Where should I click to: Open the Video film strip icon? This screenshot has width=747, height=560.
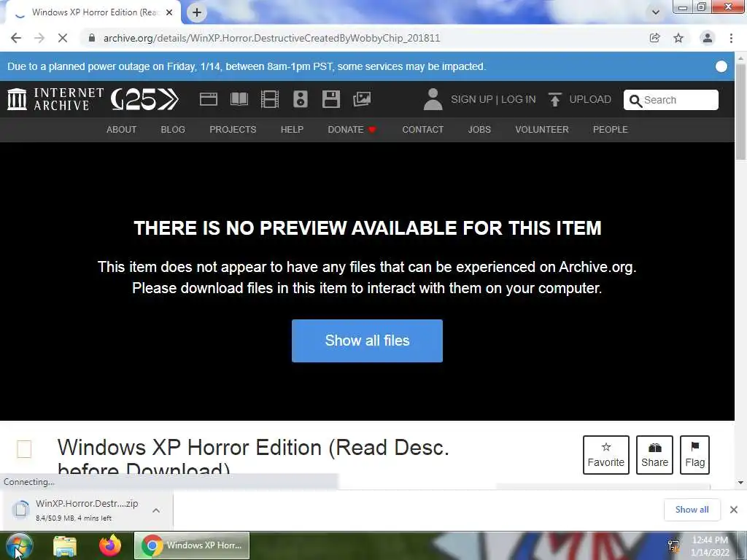270,99
